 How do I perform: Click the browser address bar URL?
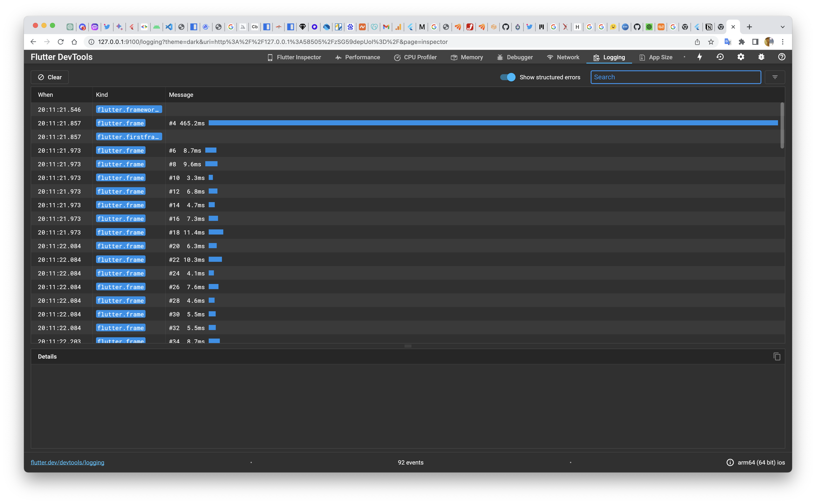point(272,42)
